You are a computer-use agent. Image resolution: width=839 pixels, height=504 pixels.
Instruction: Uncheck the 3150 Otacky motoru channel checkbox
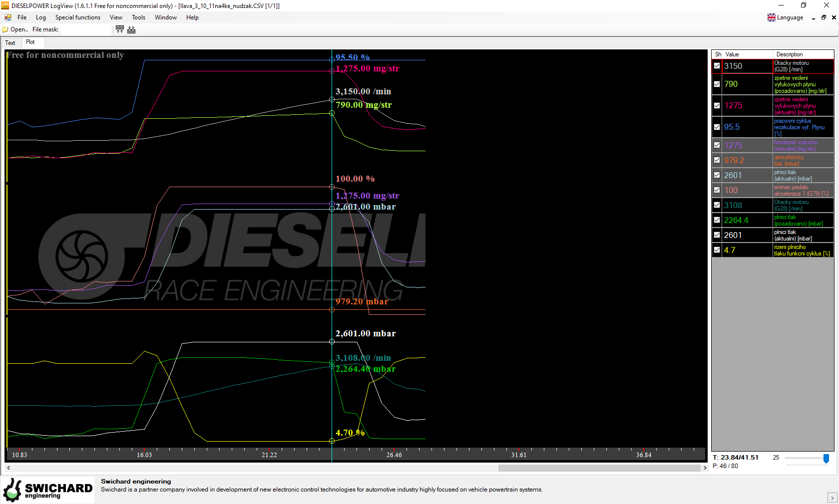[x=717, y=66]
